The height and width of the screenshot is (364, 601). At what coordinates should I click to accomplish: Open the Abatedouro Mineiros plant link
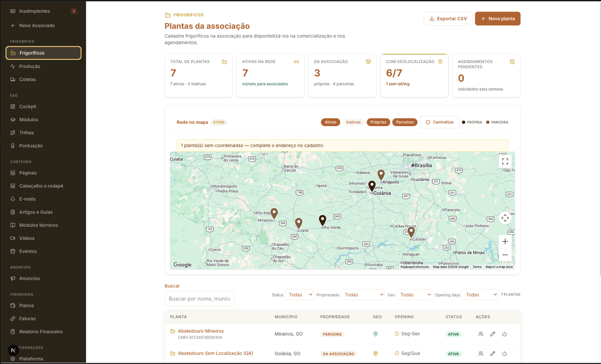point(201,331)
